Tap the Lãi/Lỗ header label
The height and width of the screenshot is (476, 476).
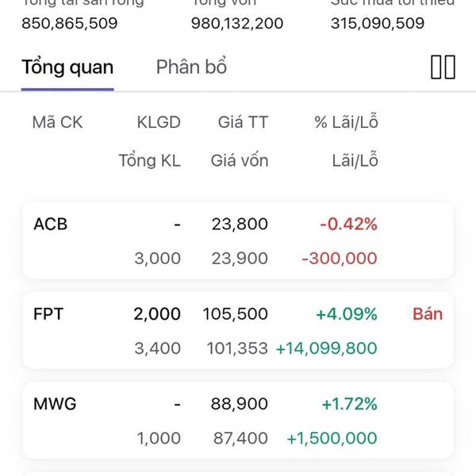point(355,161)
